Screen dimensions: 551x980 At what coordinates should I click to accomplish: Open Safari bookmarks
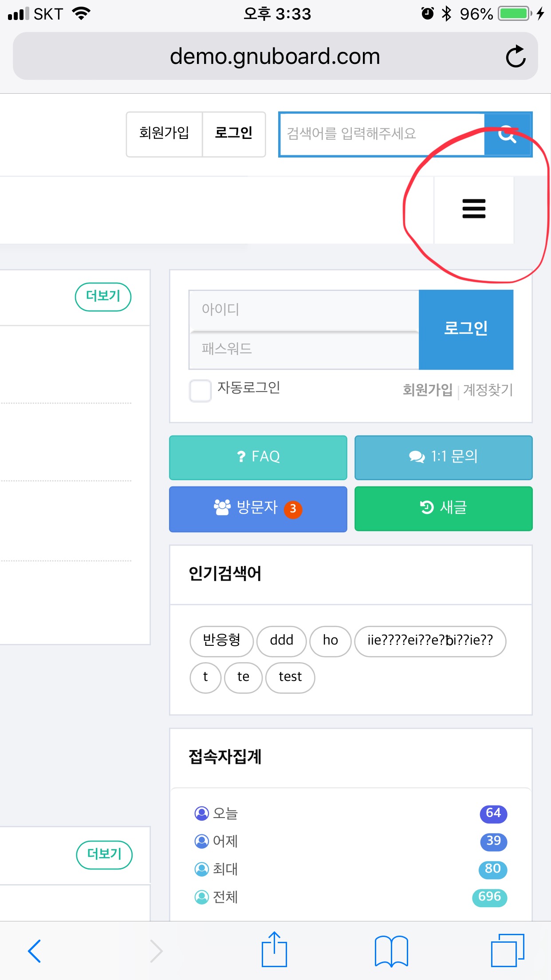tap(391, 951)
